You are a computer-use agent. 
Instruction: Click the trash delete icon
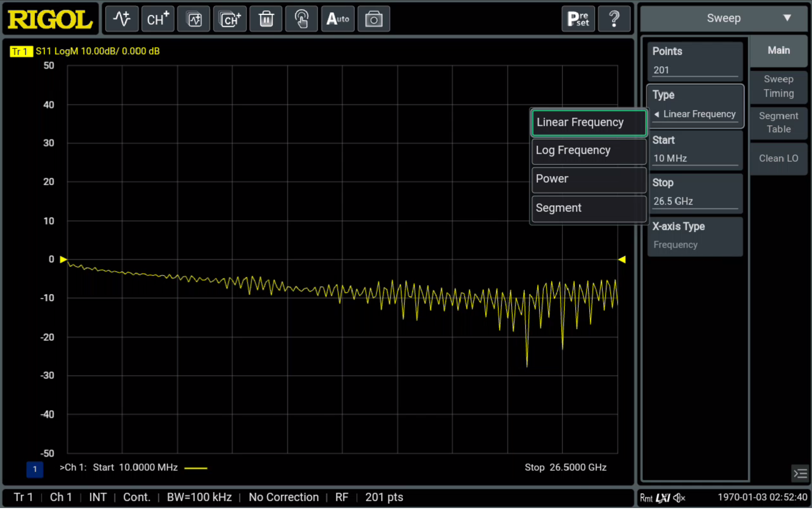(x=266, y=19)
